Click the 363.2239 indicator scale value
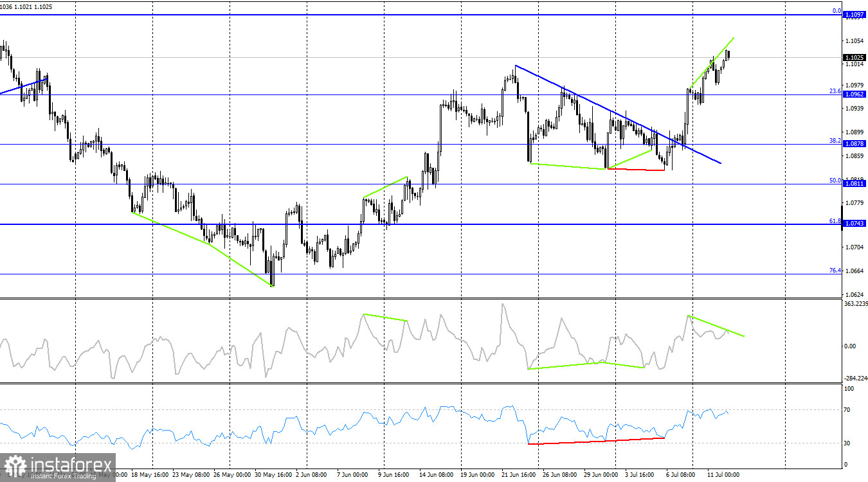868x482 pixels. [854, 303]
